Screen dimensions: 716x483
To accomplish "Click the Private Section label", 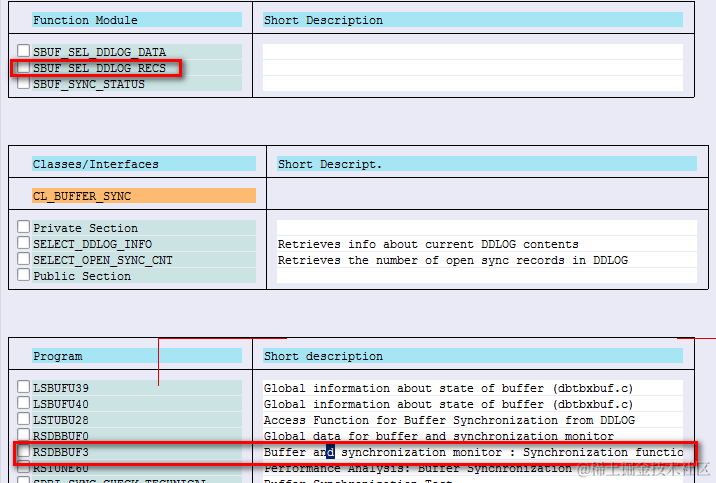I will point(85,228).
